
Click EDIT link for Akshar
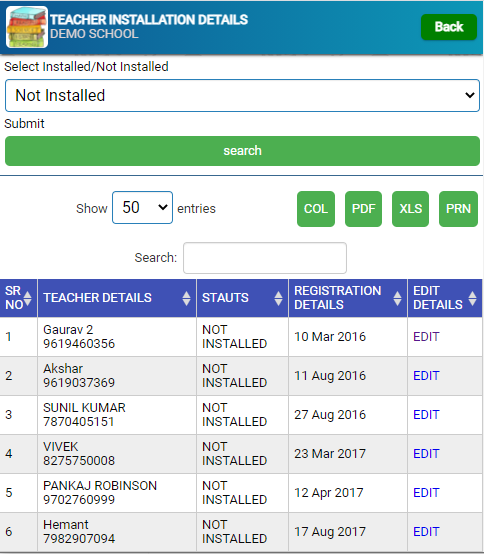pos(426,376)
